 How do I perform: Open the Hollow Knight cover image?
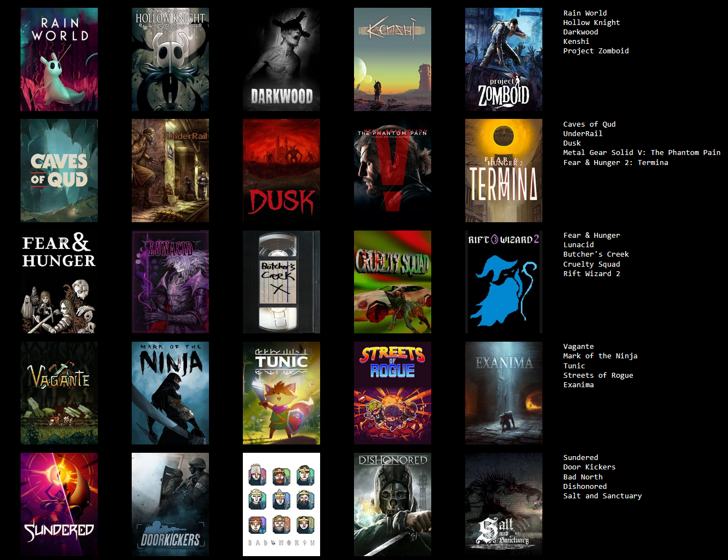pyautogui.click(x=170, y=59)
